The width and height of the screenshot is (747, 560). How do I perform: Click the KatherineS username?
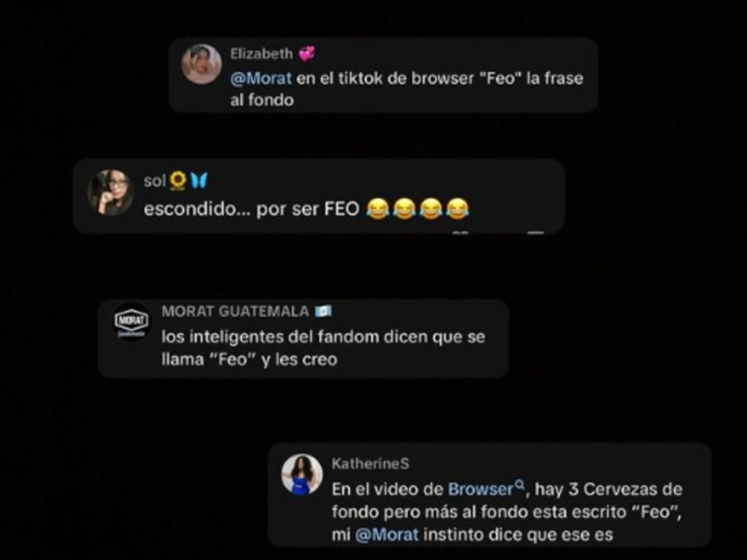370,463
